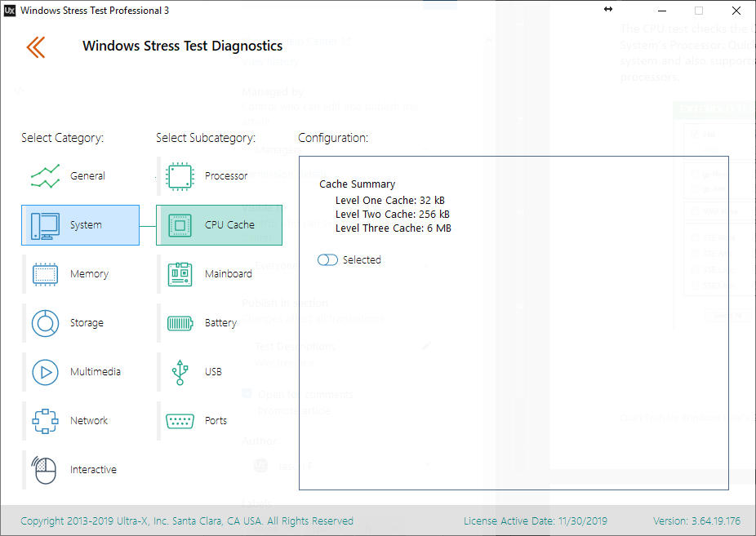Choose the Battery subcategory label
This screenshot has width=756, height=536.
[220, 322]
